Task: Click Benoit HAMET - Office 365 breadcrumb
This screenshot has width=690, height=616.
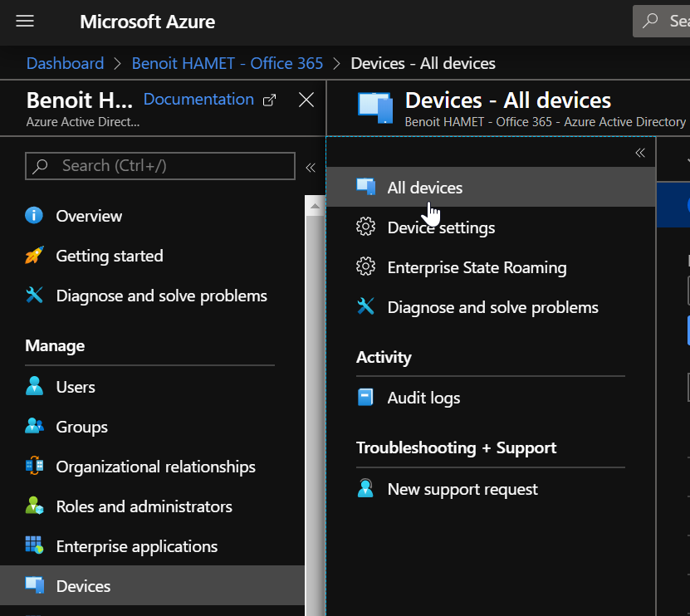Action: [x=227, y=63]
